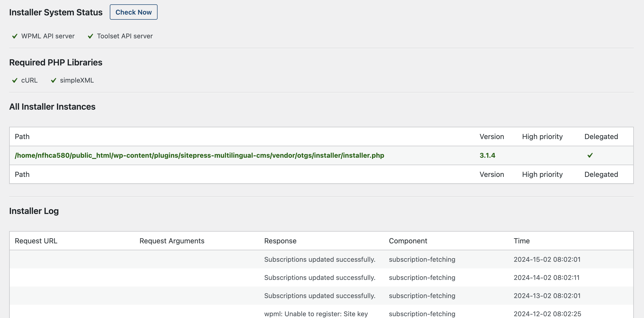Image resolution: width=644 pixels, height=318 pixels.
Task: Click the bottom Path footer header
Action: (x=22, y=174)
